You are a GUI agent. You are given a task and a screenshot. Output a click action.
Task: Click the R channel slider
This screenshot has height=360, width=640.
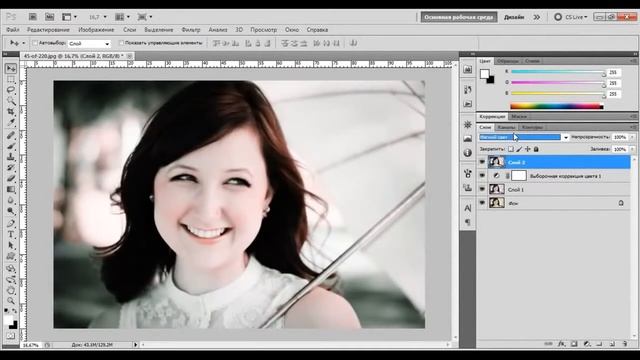(x=558, y=72)
